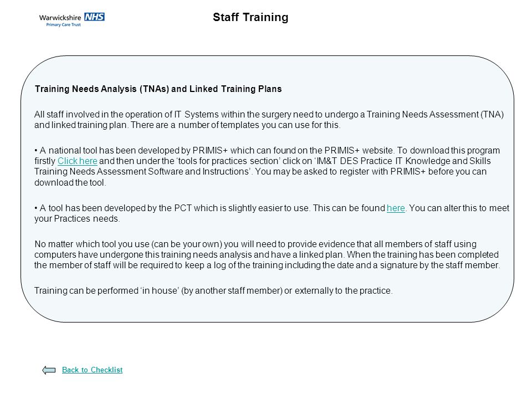Click the Training Needs Analysis (TNAs) heading

(x=158, y=89)
